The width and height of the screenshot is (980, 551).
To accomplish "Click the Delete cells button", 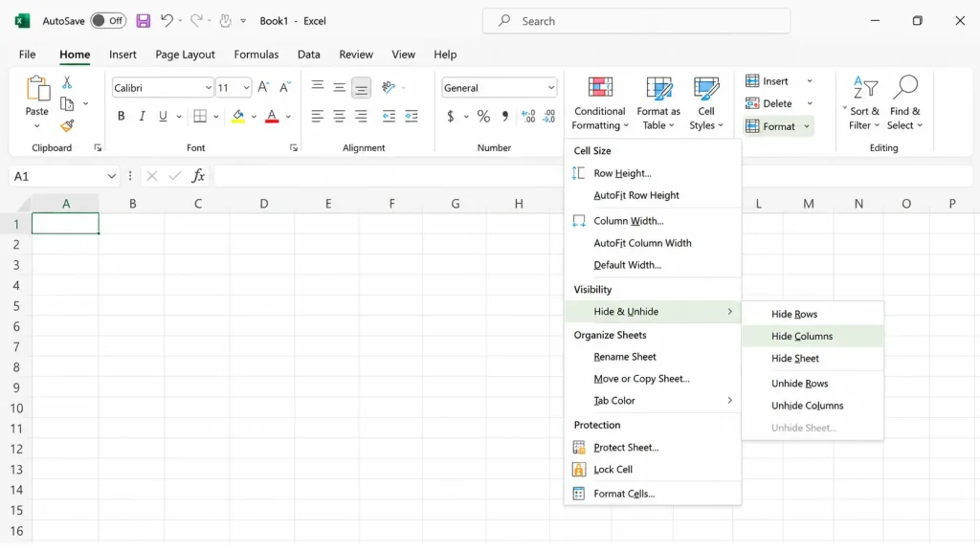I will point(770,103).
